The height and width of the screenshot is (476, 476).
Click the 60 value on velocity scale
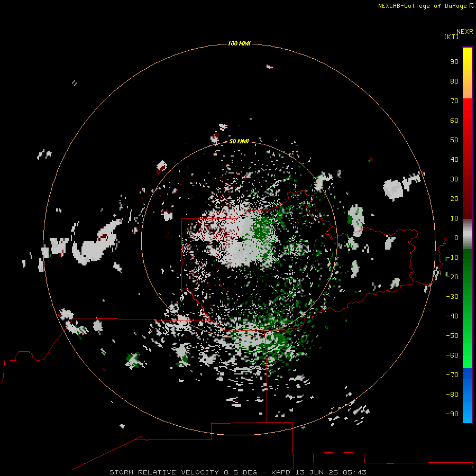point(454,120)
